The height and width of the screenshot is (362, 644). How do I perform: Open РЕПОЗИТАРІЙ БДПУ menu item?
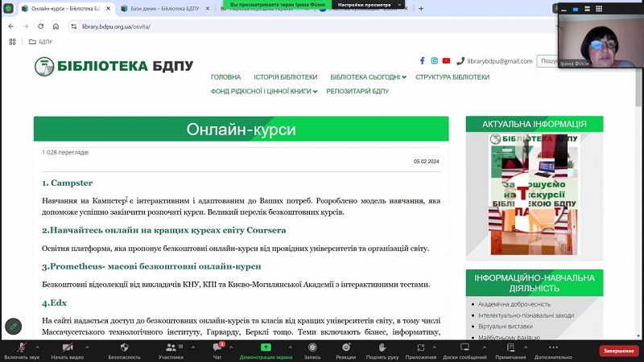coord(357,91)
